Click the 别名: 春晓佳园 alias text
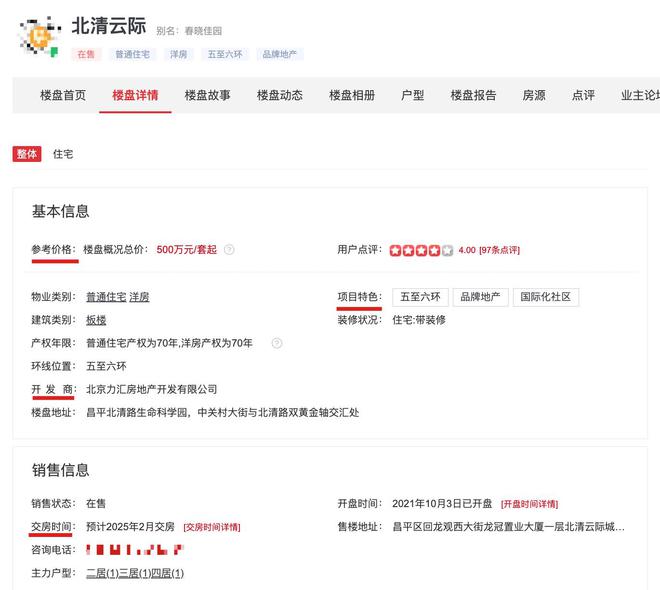The width and height of the screenshot is (660, 590). click(189, 31)
